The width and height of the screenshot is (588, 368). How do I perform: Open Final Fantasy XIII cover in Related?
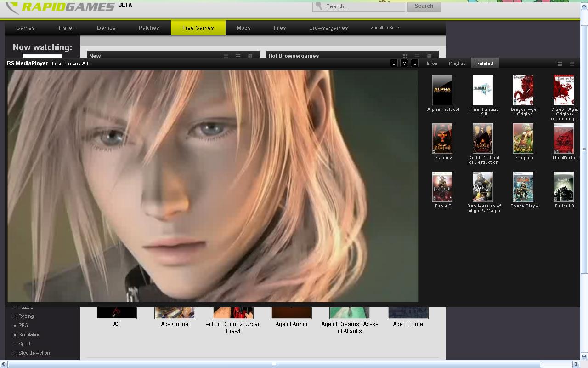pyautogui.click(x=483, y=90)
